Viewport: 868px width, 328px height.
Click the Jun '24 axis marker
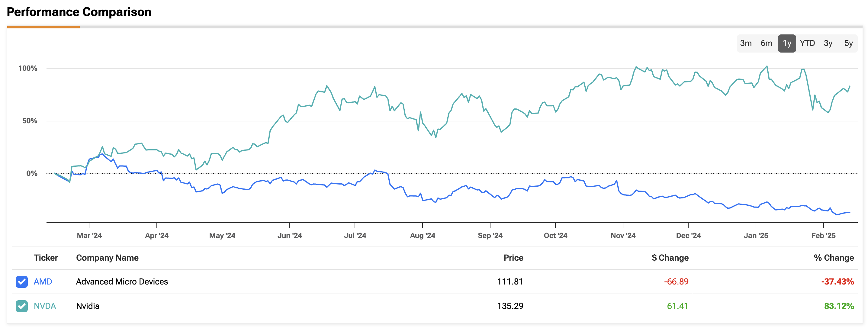coord(289,235)
